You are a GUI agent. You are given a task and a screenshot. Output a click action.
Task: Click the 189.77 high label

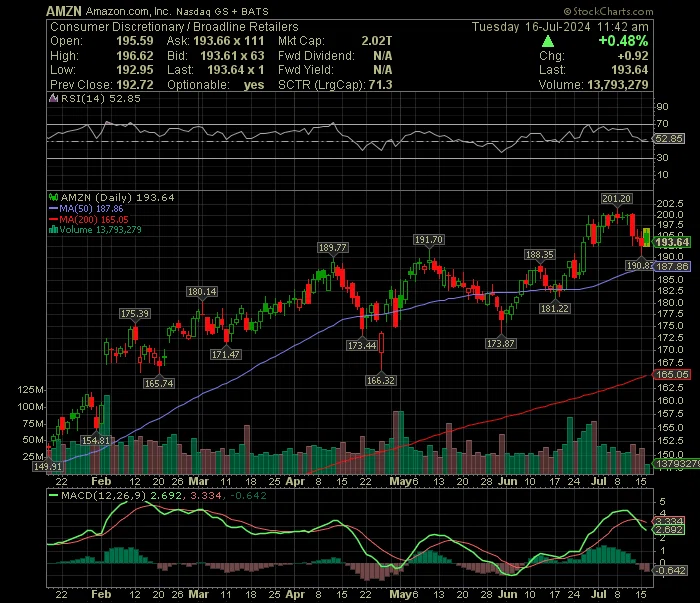pos(332,247)
